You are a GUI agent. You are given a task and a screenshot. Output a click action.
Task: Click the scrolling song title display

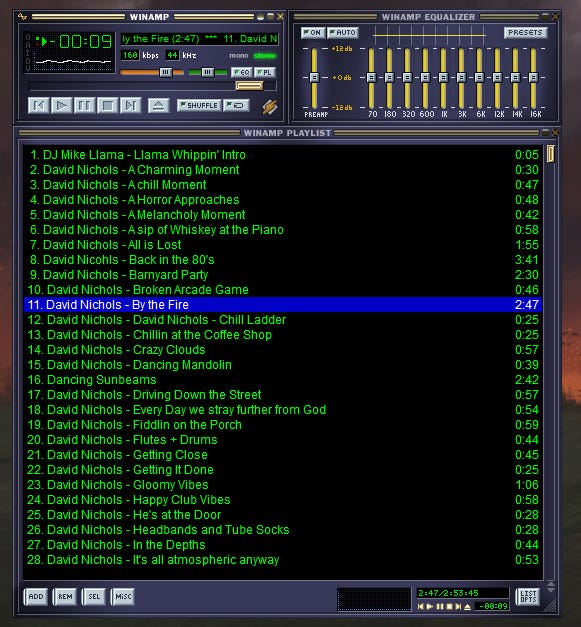coord(200,39)
